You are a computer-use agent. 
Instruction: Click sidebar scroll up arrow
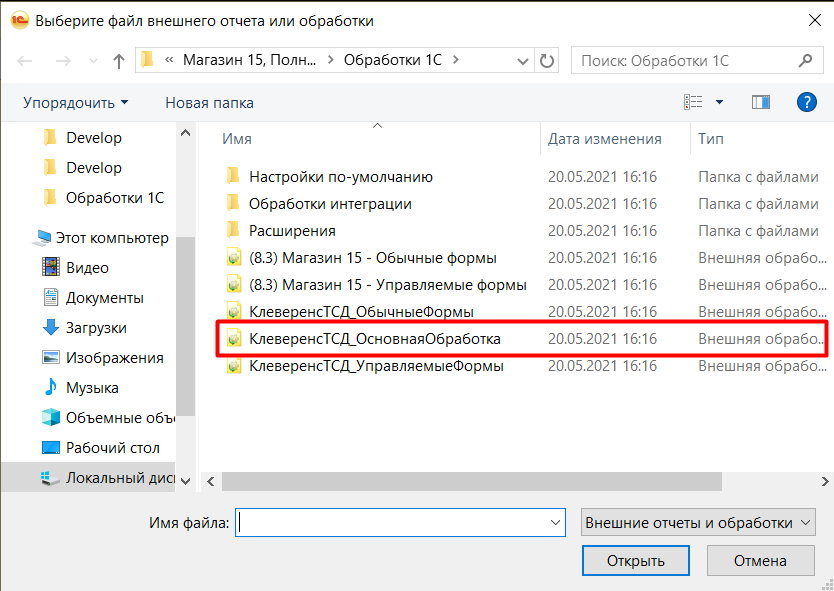click(186, 133)
